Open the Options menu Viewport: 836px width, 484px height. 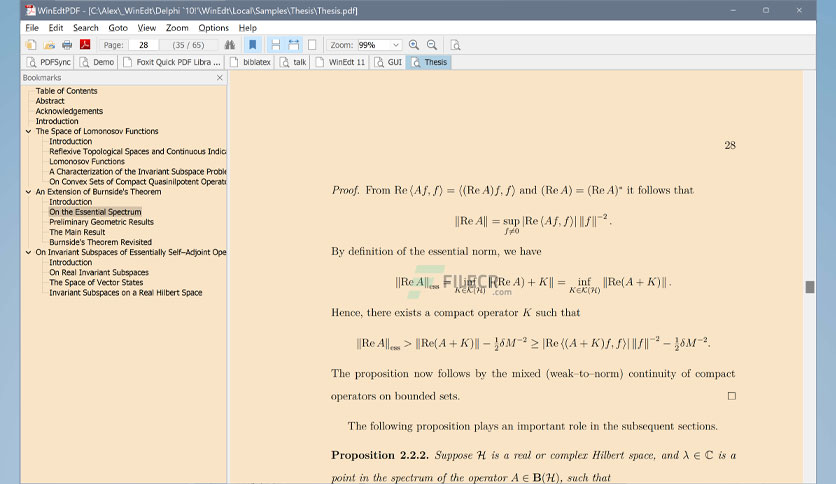(x=213, y=28)
